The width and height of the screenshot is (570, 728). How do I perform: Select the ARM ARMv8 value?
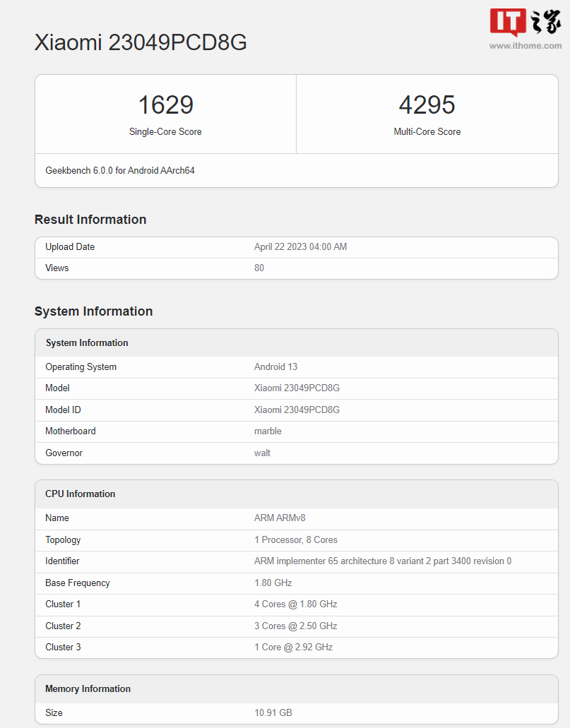point(280,518)
